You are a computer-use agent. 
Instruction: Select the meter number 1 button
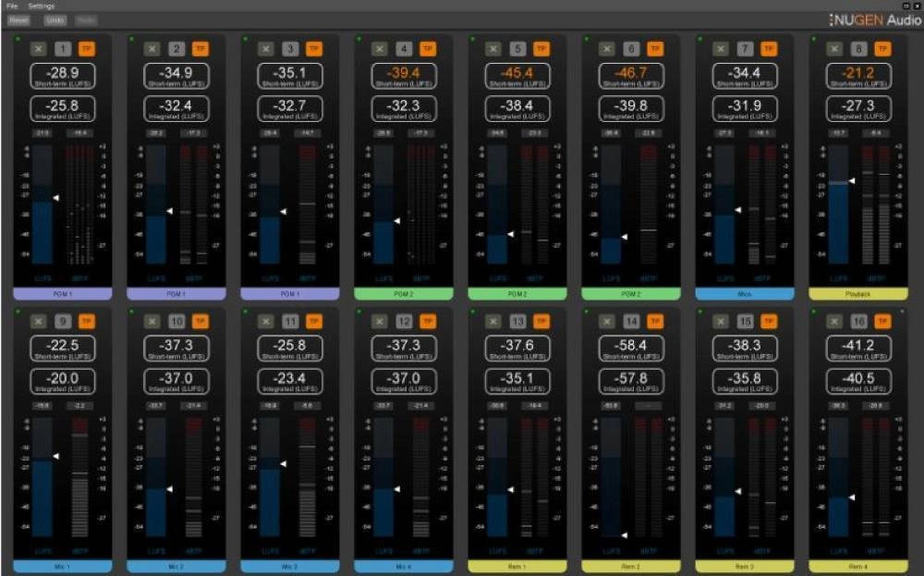click(x=63, y=49)
